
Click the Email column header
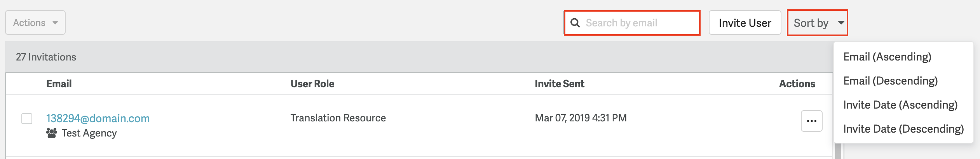tap(59, 84)
